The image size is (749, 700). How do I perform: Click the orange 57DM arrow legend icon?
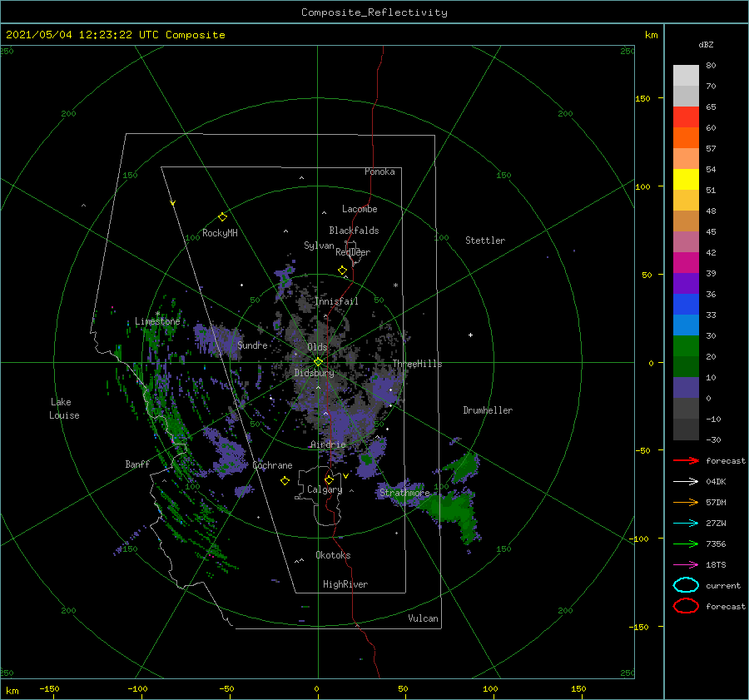point(686,502)
